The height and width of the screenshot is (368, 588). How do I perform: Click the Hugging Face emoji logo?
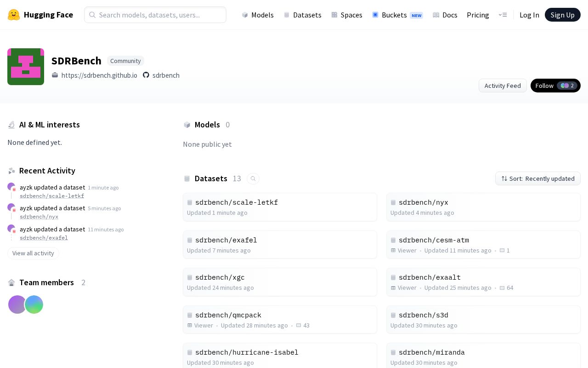[x=14, y=15]
